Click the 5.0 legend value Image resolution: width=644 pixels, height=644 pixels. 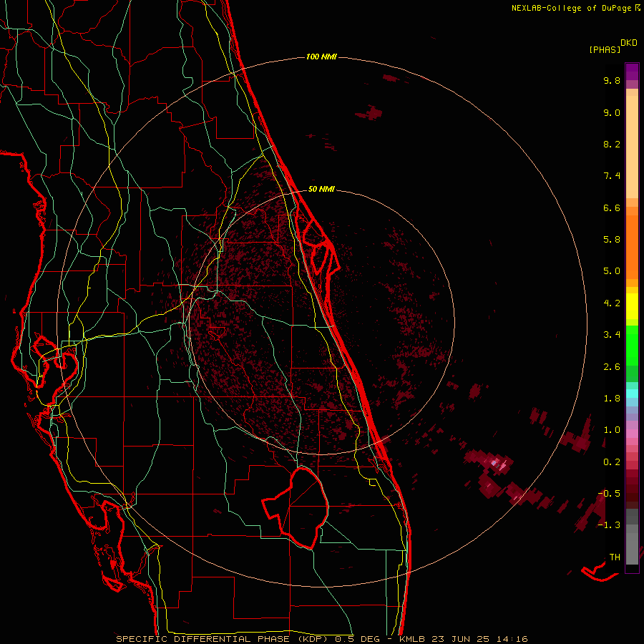(612, 271)
